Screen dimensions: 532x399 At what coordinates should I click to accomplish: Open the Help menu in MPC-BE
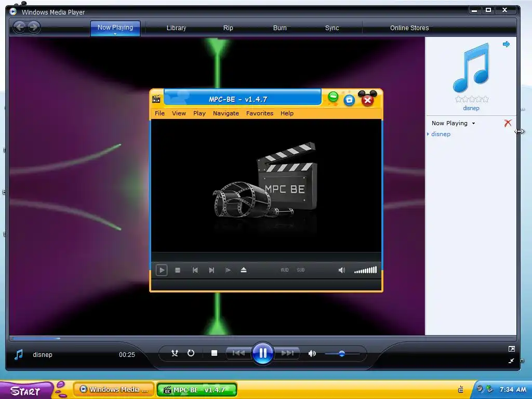pos(287,113)
